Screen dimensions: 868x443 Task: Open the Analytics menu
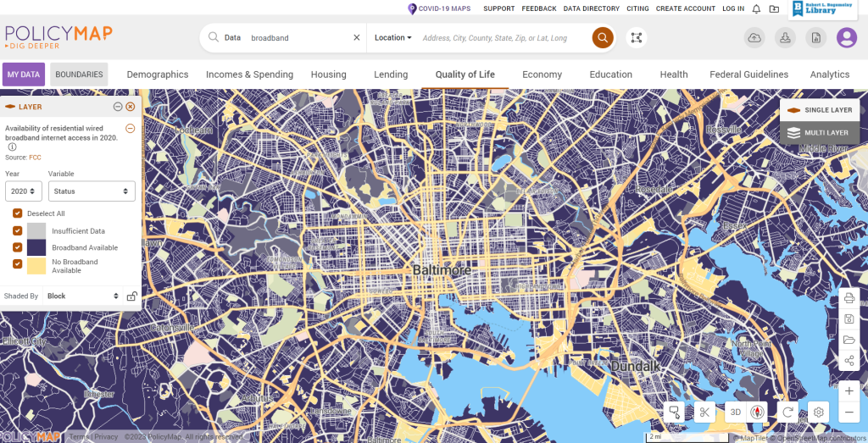click(830, 75)
